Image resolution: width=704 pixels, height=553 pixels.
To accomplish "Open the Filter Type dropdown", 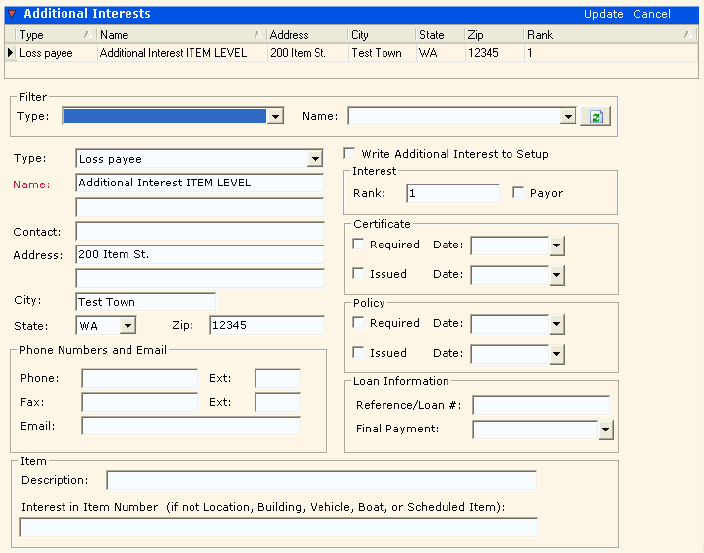I will coord(276,117).
